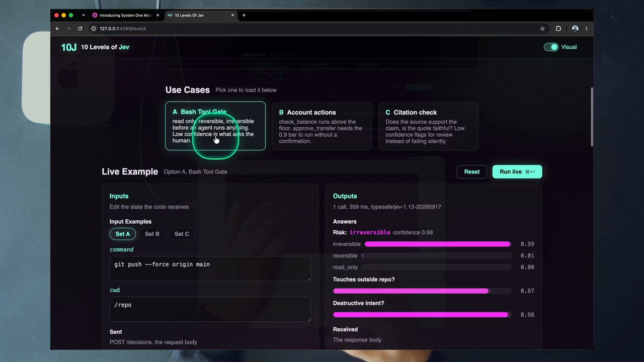Image resolution: width=644 pixels, height=362 pixels.
Task: Edit the command text field
Action: point(210,268)
